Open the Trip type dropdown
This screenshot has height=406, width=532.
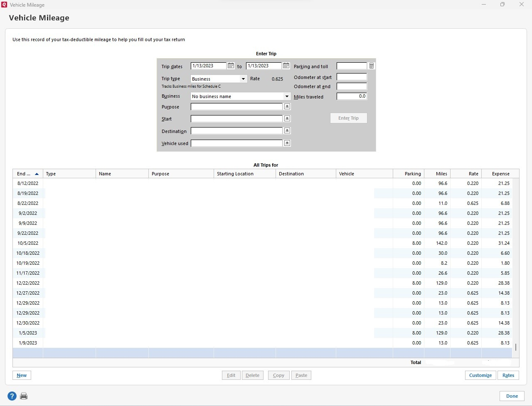pos(243,79)
